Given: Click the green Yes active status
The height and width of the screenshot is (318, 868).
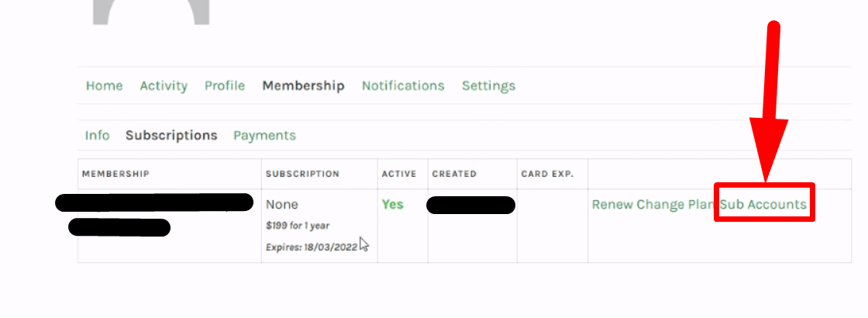Looking at the screenshot, I should 392,205.
